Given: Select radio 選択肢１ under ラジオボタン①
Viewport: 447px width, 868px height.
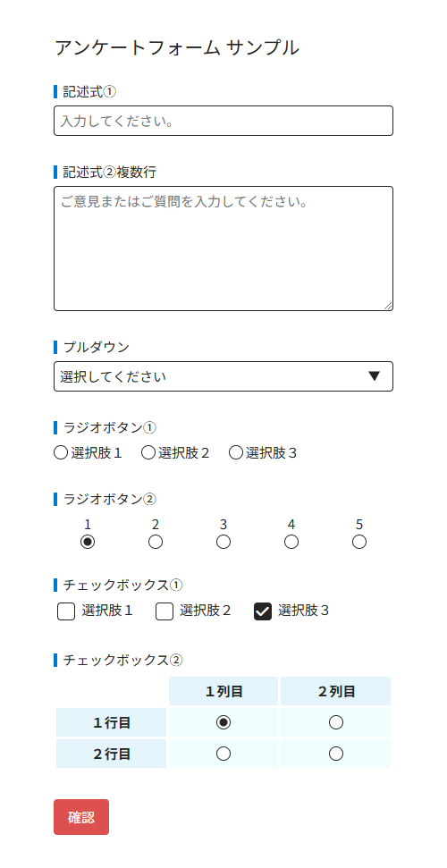Looking at the screenshot, I should pyautogui.click(x=61, y=453).
